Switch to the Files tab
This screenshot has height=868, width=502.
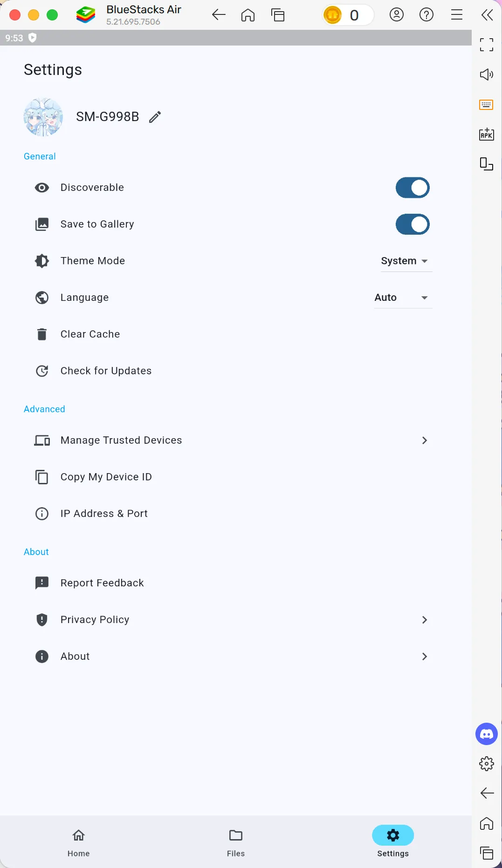tap(236, 842)
